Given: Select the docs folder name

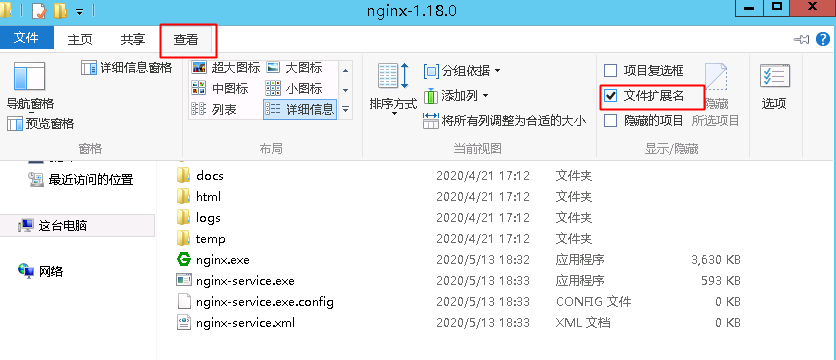Looking at the screenshot, I should (x=210, y=175).
